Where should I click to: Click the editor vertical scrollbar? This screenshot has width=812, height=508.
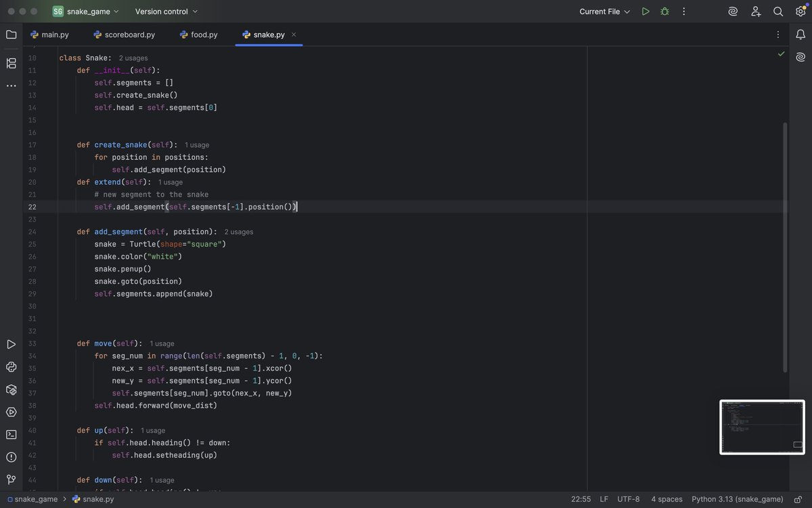coord(785,247)
